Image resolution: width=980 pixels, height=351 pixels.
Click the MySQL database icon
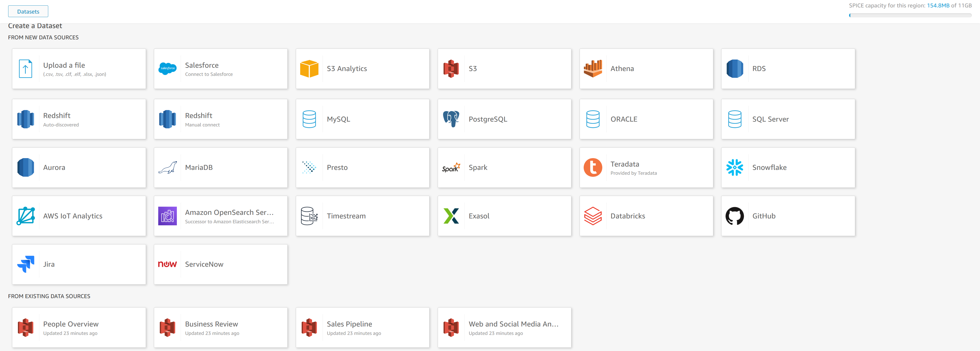(309, 119)
